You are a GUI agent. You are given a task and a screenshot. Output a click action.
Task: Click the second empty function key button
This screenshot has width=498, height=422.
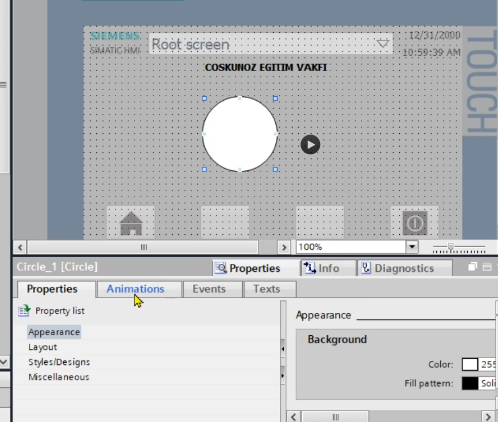[225, 223]
